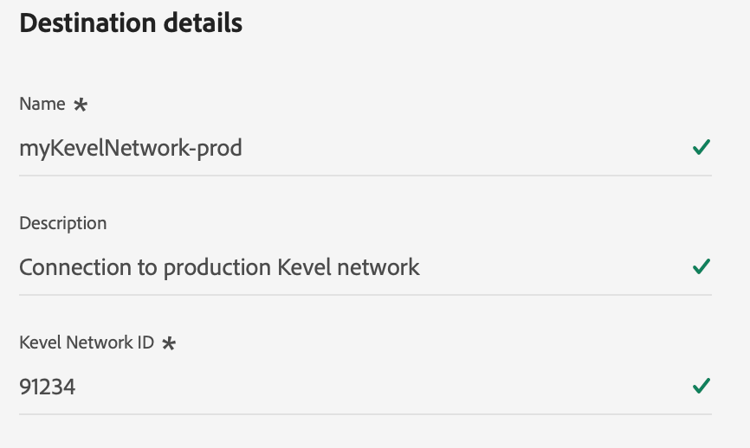Click the Kevel Network ID validation checkmark

tap(701, 386)
